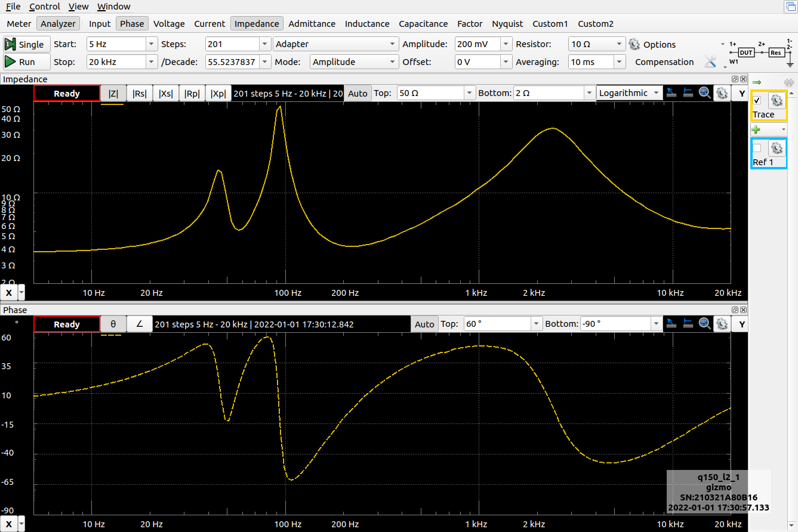Image resolution: width=798 pixels, height=532 pixels.
Task: Click the Compensation text button
Action: pyautogui.click(x=664, y=62)
